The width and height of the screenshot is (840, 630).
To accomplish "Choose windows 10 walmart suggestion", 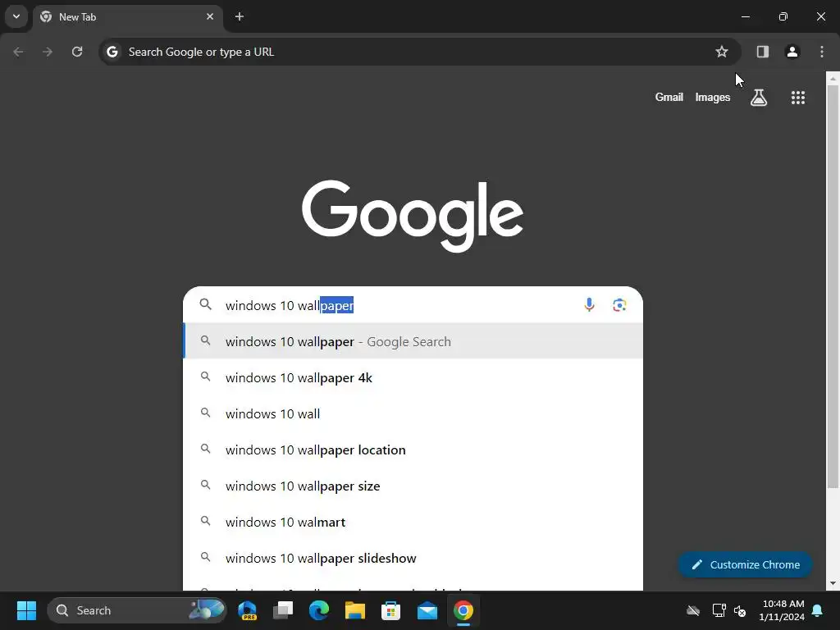I will pyautogui.click(x=413, y=522).
